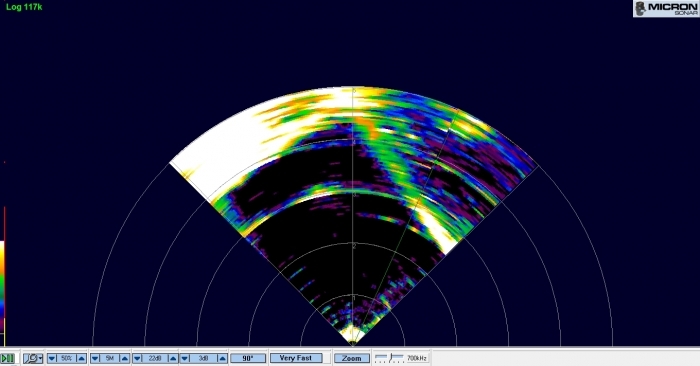The width and height of the screenshot is (700, 366).
Task: Decrease the 50% setting with down arrow
Action: click(x=52, y=358)
